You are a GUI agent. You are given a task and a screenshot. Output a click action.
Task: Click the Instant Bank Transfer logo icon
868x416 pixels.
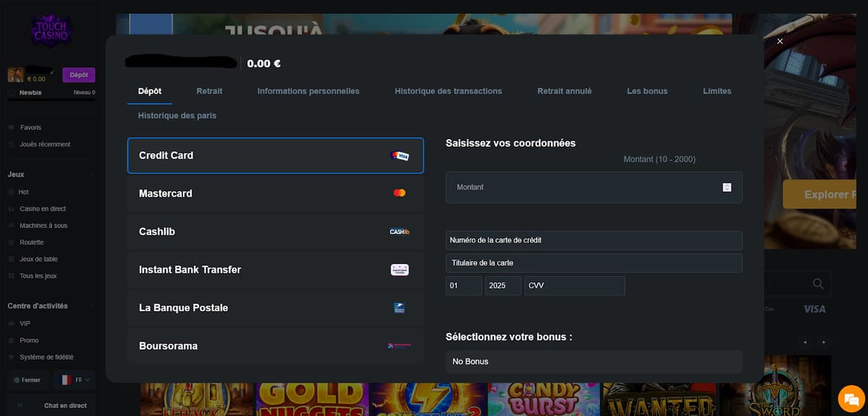pos(399,270)
